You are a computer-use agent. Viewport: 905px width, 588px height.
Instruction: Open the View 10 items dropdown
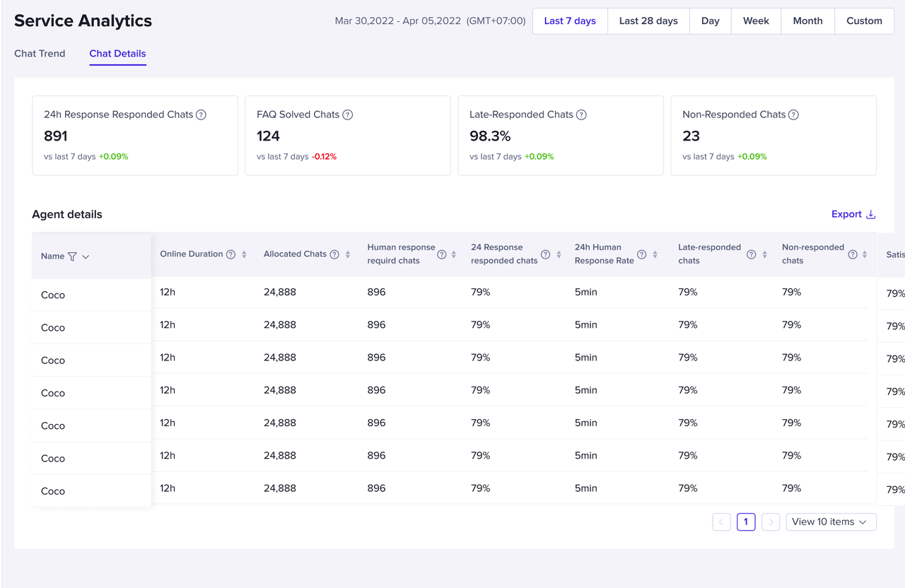point(831,522)
